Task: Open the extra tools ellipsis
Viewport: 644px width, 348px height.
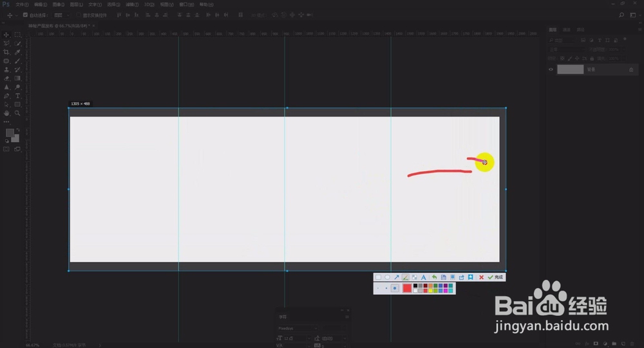Action: tap(6, 122)
